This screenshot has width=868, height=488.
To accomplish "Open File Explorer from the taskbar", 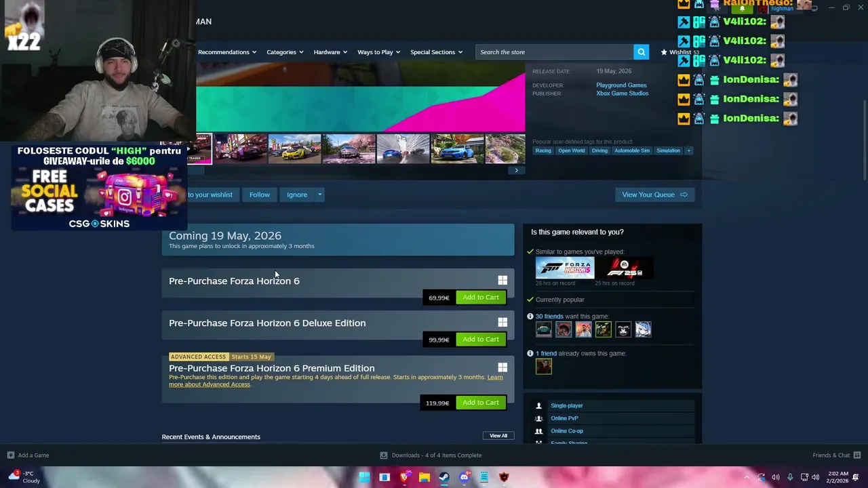I will 425,477.
